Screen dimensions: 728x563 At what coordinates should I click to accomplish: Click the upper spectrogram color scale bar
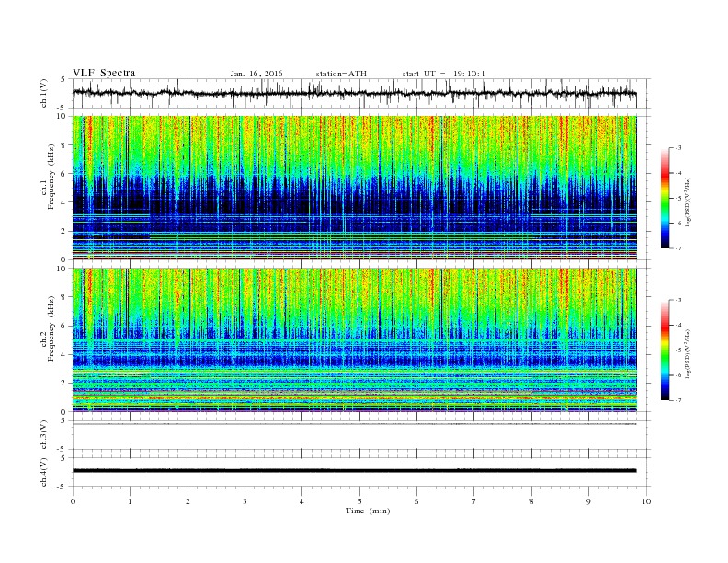pos(665,199)
